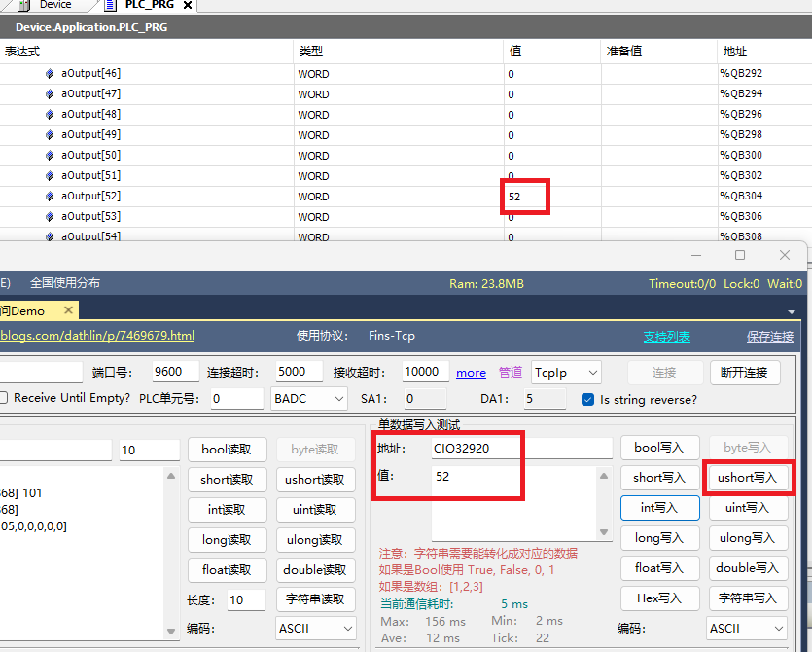Click the 'more' hyperlink

point(471,373)
